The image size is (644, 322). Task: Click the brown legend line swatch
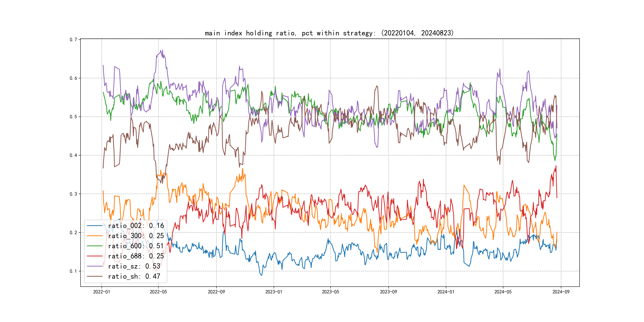point(94,276)
